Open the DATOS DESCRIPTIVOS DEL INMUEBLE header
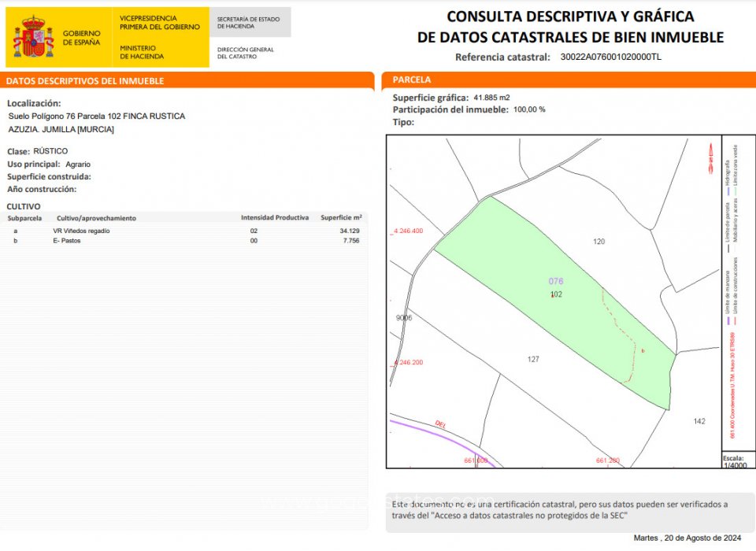 coord(84,80)
